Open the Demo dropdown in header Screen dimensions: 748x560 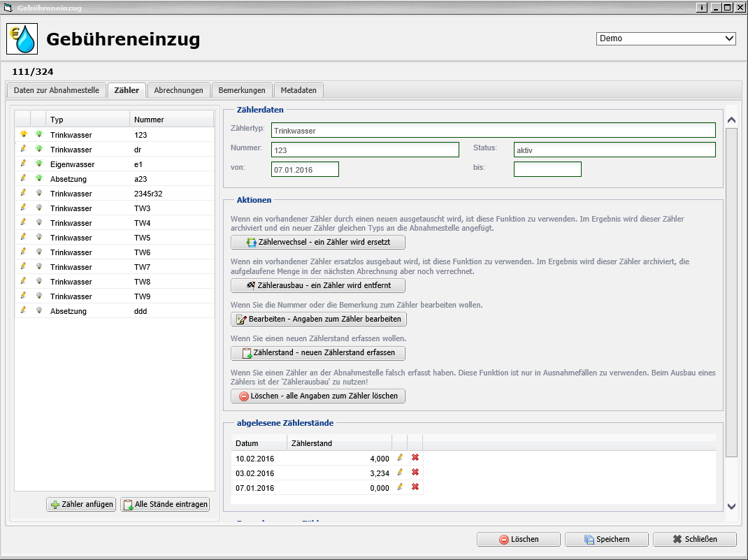pos(666,38)
